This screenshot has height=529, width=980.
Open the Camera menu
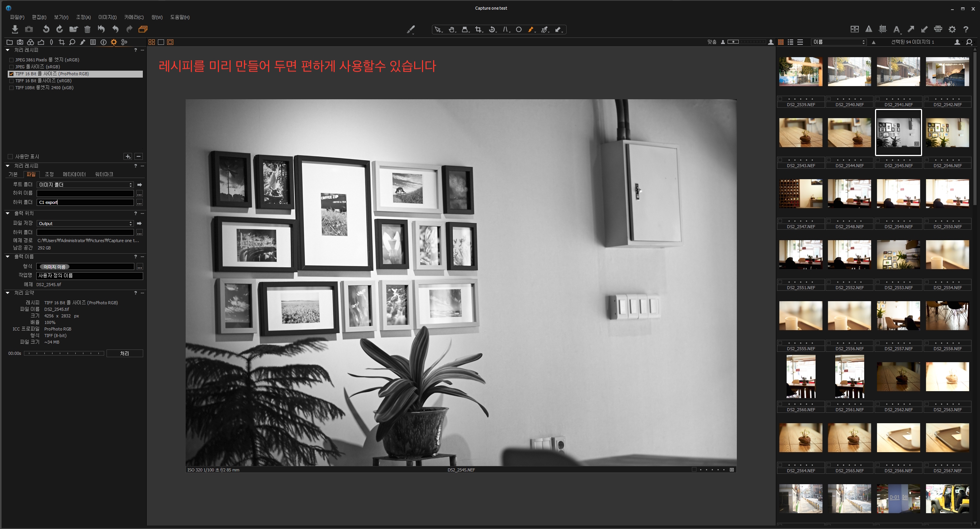pos(134,17)
